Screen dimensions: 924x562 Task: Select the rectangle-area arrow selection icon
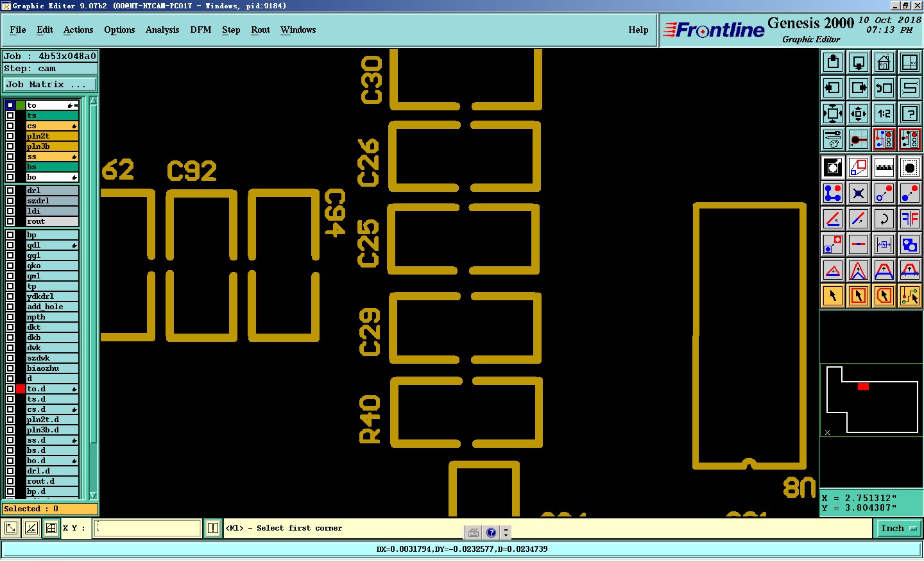pyautogui.click(x=859, y=296)
